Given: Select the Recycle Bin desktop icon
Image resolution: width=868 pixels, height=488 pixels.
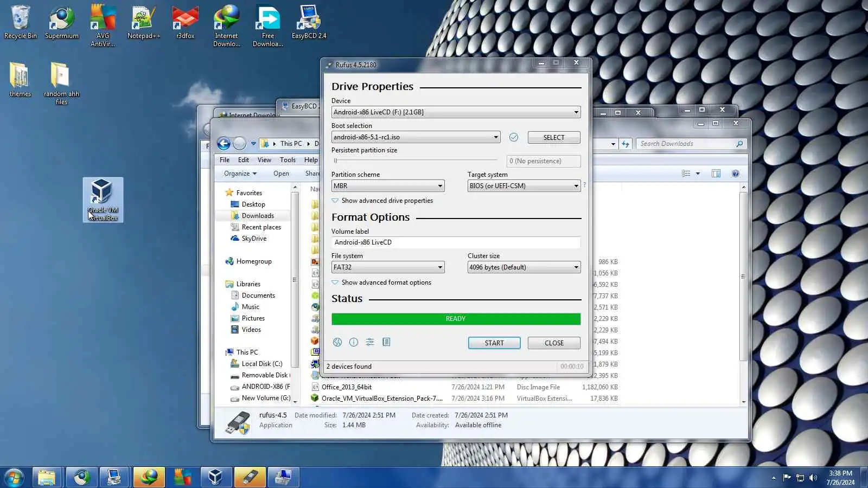Looking at the screenshot, I should point(21,22).
